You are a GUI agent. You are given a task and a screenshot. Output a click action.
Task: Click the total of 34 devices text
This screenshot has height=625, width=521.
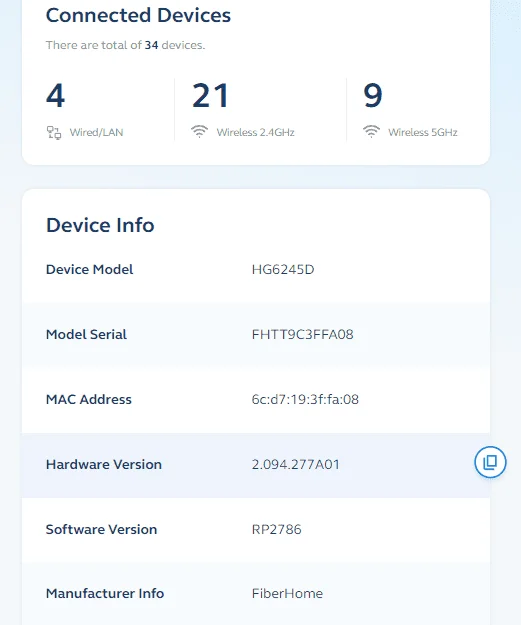point(126,45)
